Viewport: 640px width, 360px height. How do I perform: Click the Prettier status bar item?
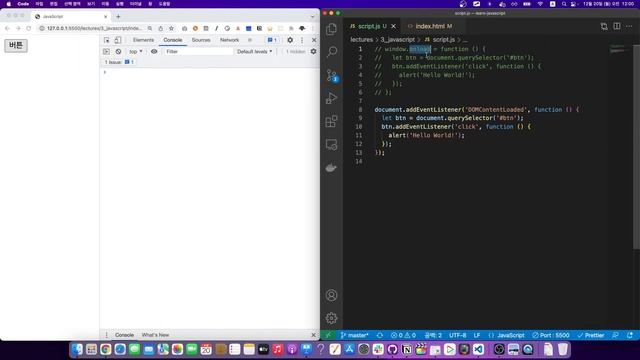tap(591, 335)
